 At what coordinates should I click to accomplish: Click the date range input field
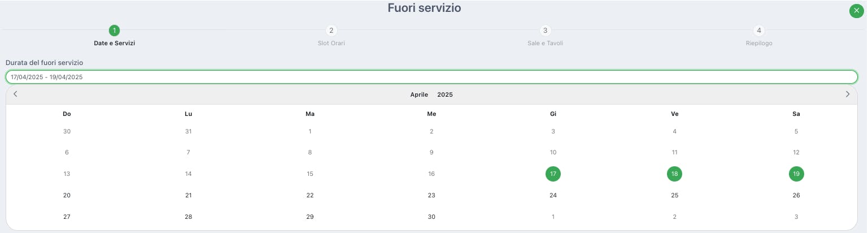(431, 77)
